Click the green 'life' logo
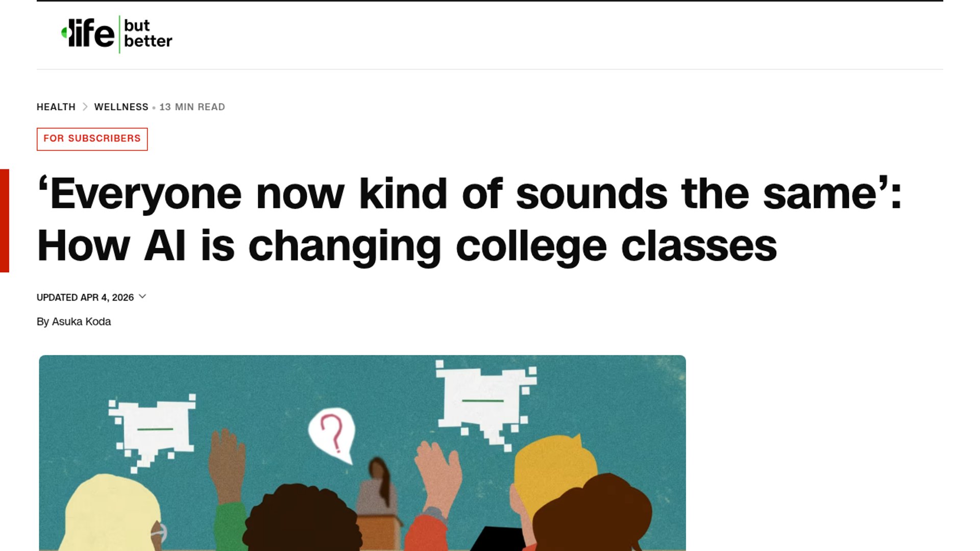The image size is (980, 551). click(88, 34)
